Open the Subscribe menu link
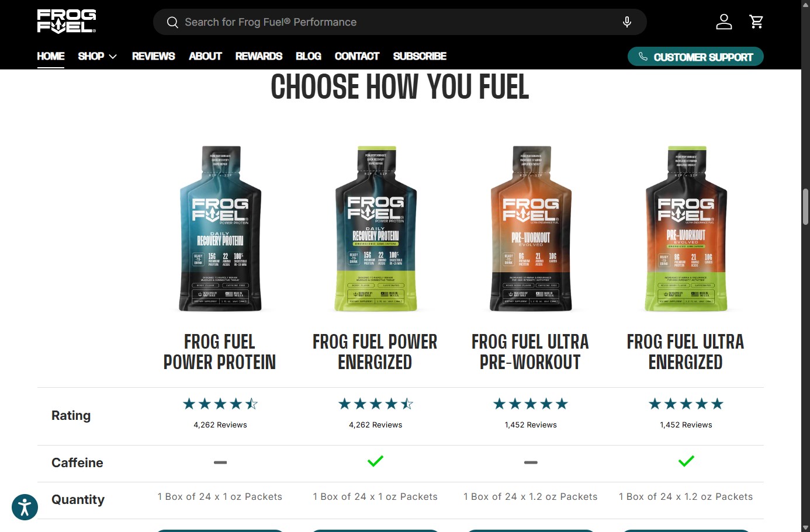The width and height of the screenshot is (810, 532). click(420, 56)
